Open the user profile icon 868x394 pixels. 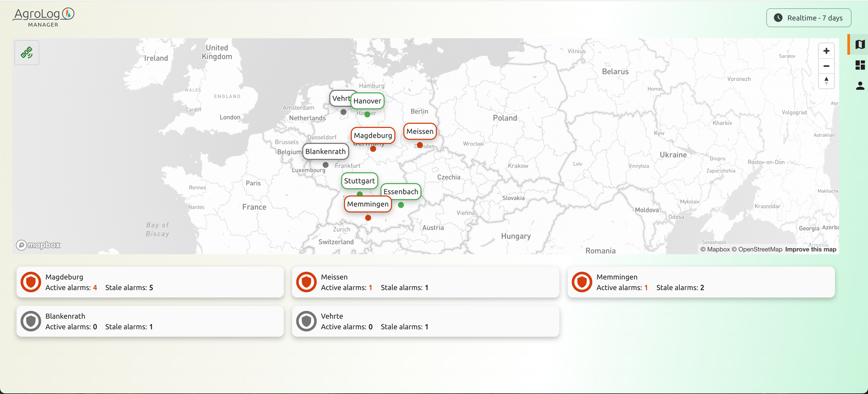tap(860, 86)
